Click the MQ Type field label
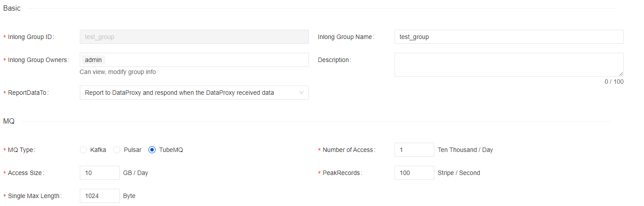 (21, 150)
